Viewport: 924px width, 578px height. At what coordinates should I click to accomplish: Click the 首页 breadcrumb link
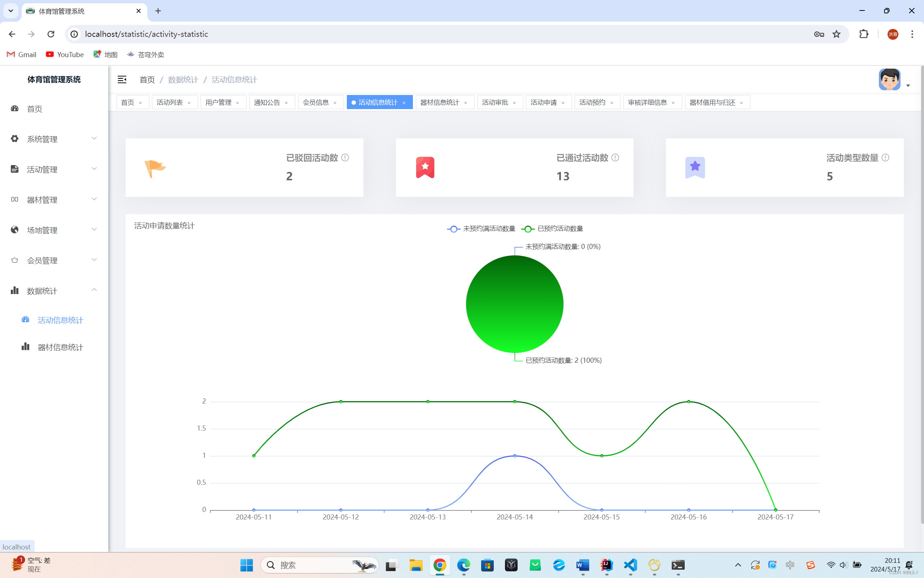click(x=147, y=79)
